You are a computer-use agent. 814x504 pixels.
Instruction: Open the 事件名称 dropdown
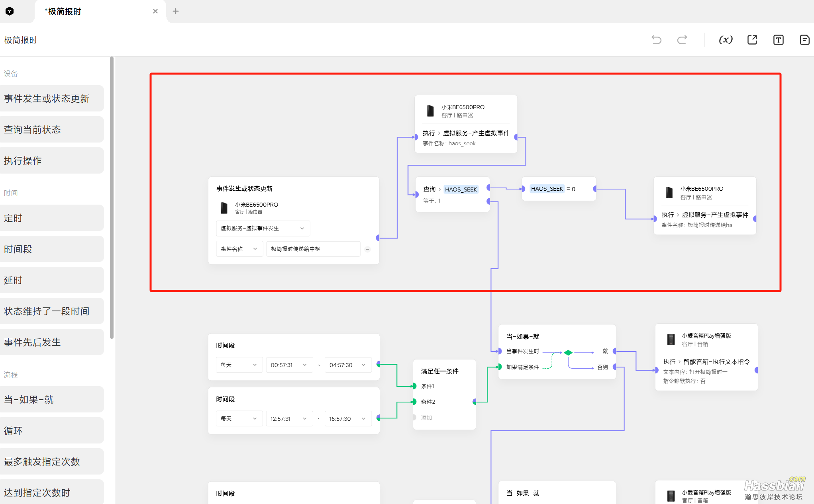(239, 249)
